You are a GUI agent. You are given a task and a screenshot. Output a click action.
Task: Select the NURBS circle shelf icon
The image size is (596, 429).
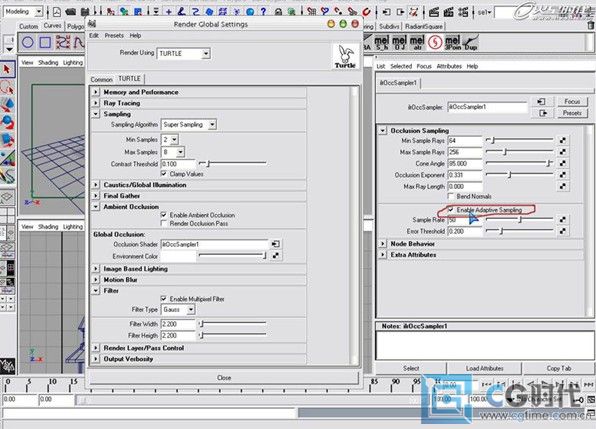pyautogui.click(x=27, y=42)
